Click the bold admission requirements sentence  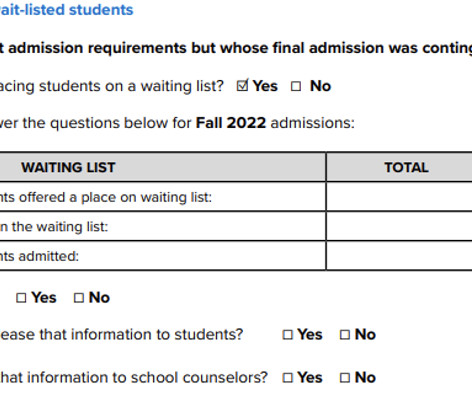point(236,48)
